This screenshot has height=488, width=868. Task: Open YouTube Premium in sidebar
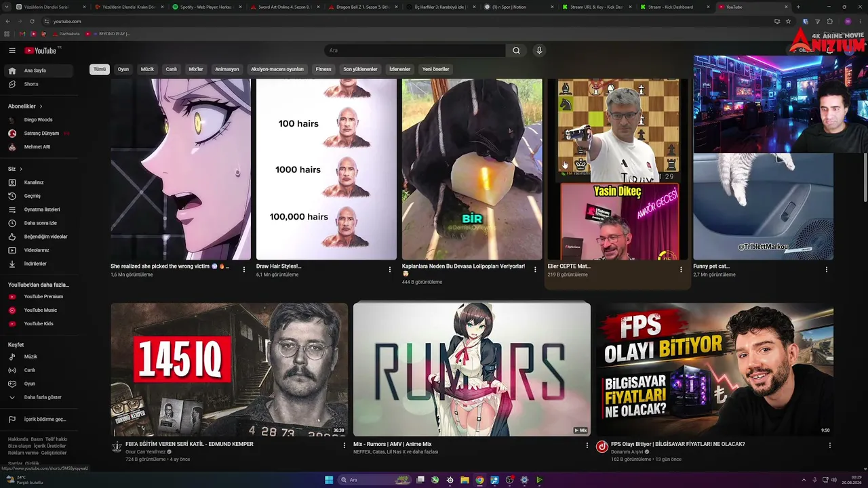click(x=38, y=296)
